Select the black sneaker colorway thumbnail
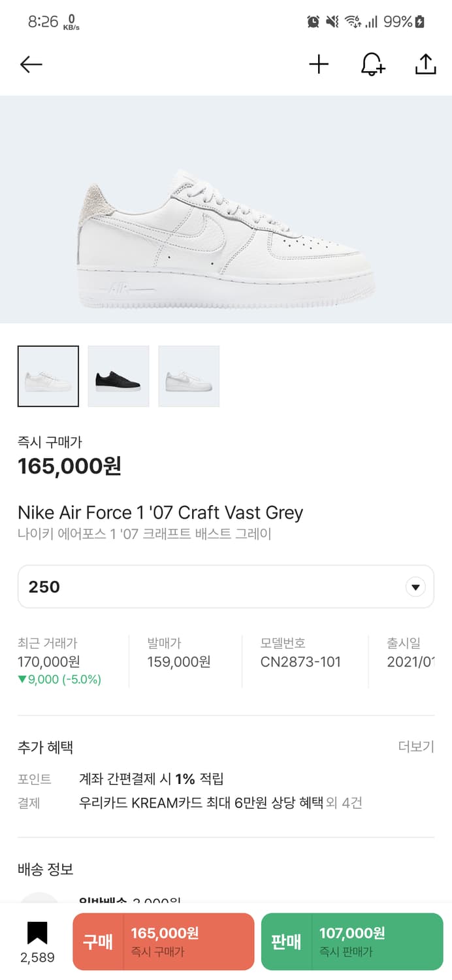Image resolution: width=452 pixels, height=980 pixels. click(x=118, y=376)
